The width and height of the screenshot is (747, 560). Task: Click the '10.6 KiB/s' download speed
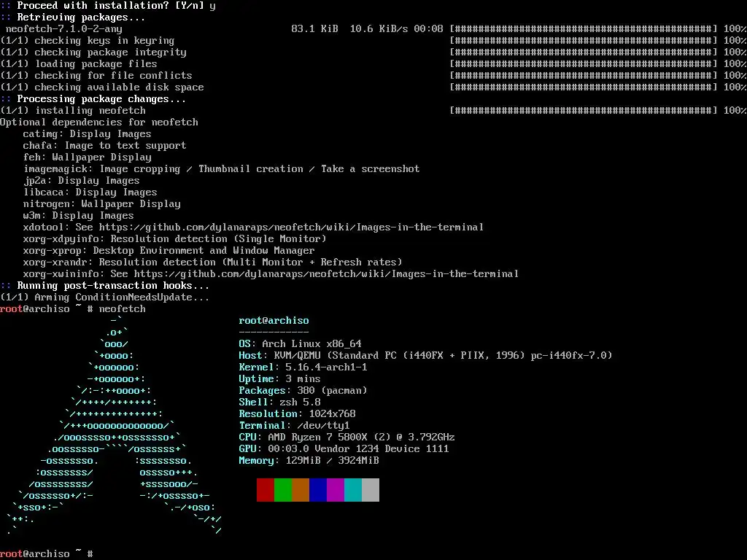[x=379, y=29]
